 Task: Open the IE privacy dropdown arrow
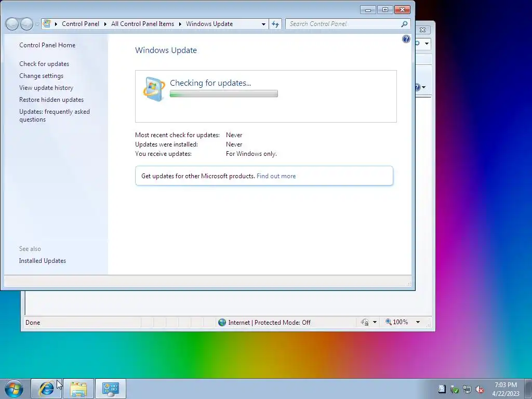(375, 322)
